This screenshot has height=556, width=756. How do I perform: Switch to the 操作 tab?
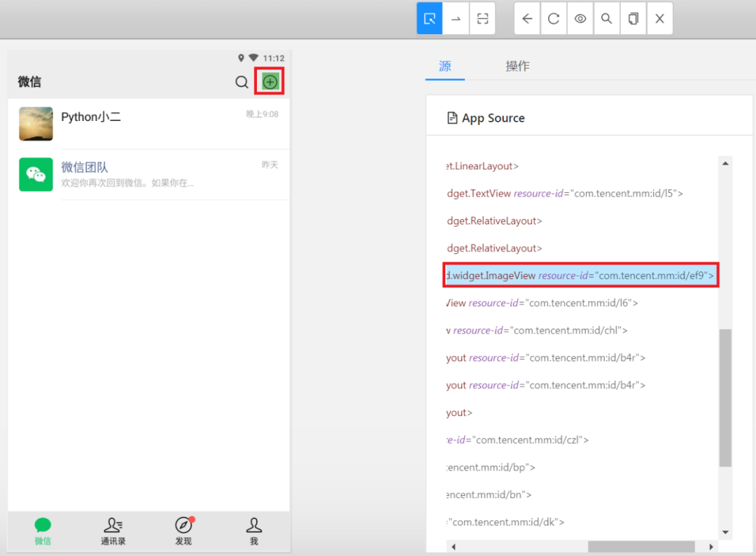517,66
